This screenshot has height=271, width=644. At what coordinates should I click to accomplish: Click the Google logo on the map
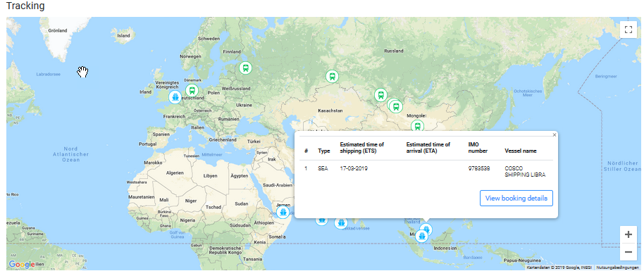tap(21, 265)
